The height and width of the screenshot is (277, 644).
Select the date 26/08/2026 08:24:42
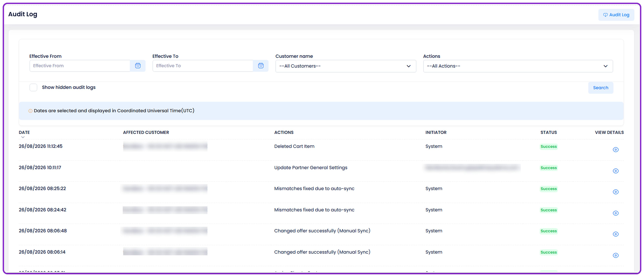click(42, 210)
